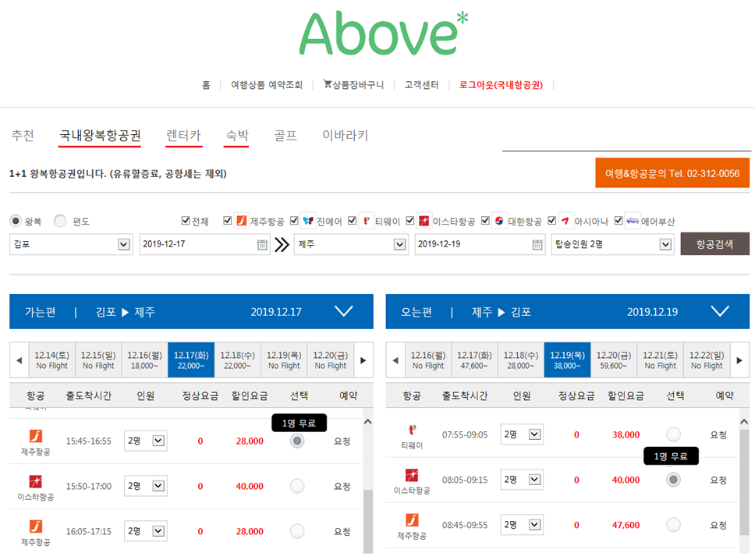Screen dimensions: 755x560
Task: Click Jeju Air logo on 08:45-09:55 flight
Action: (x=412, y=520)
